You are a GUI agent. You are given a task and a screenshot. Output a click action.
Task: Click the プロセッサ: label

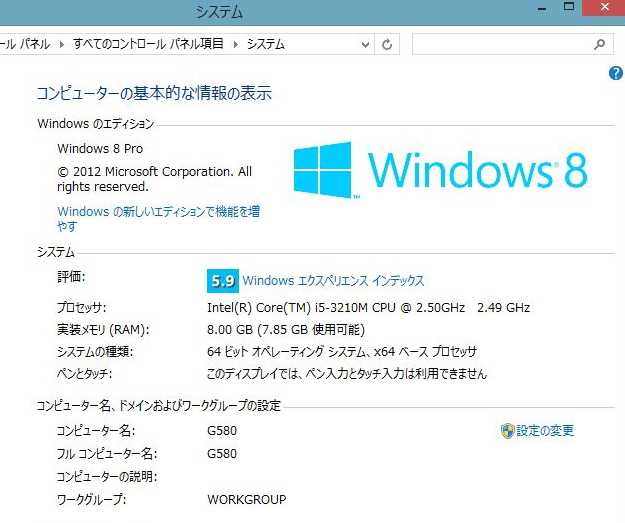click(x=81, y=308)
